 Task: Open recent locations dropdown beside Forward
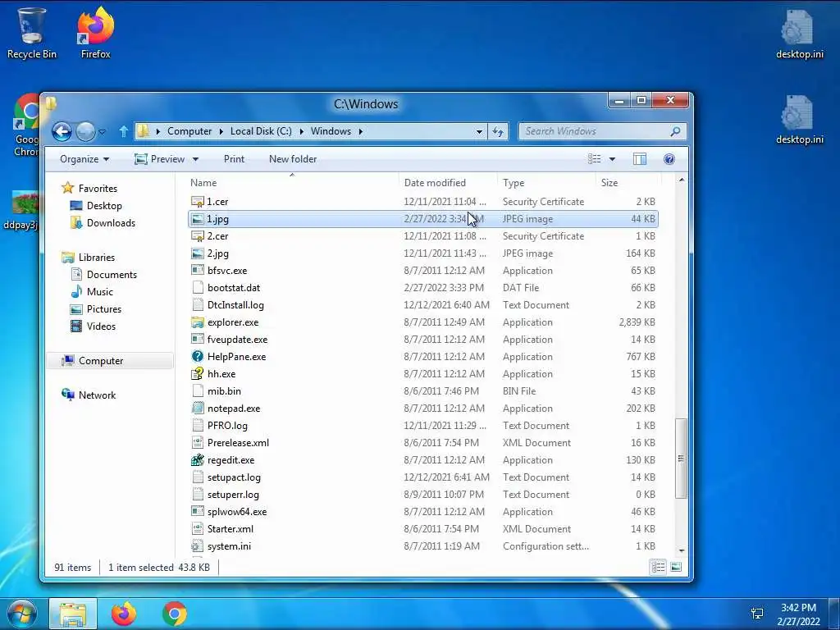tap(103, 132)
